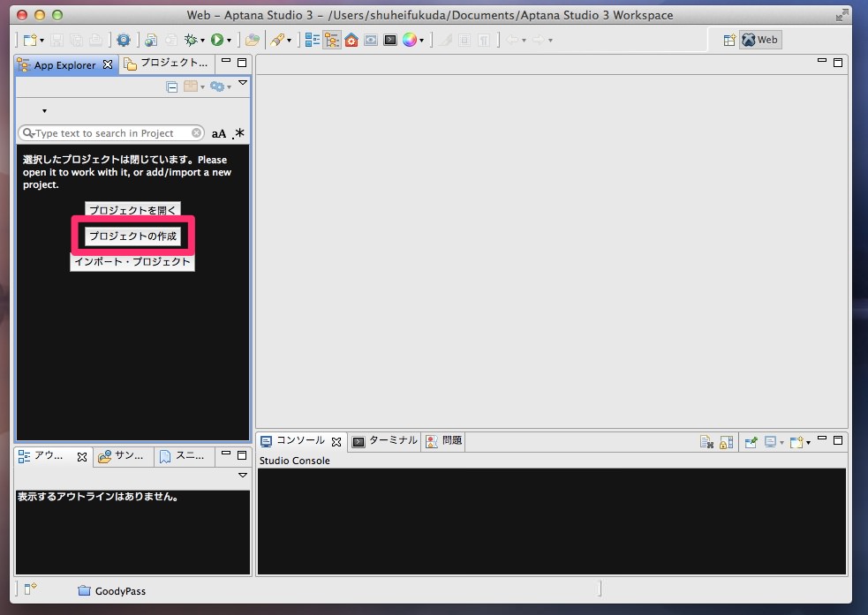This screenshot has width=868, height=615.
Task: Click the Display Selected Console monitor icon
Action: [770, 442]
